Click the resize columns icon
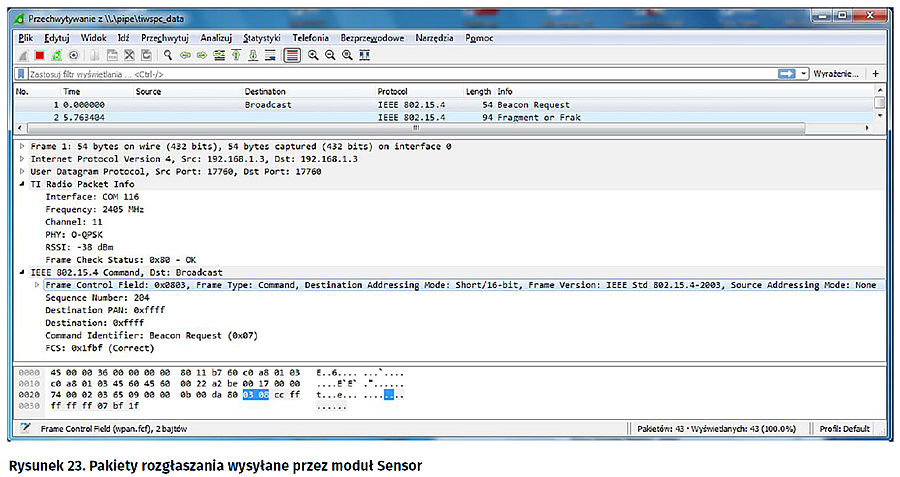This screenshot has height=477, width=900. [x=363, y=55]
